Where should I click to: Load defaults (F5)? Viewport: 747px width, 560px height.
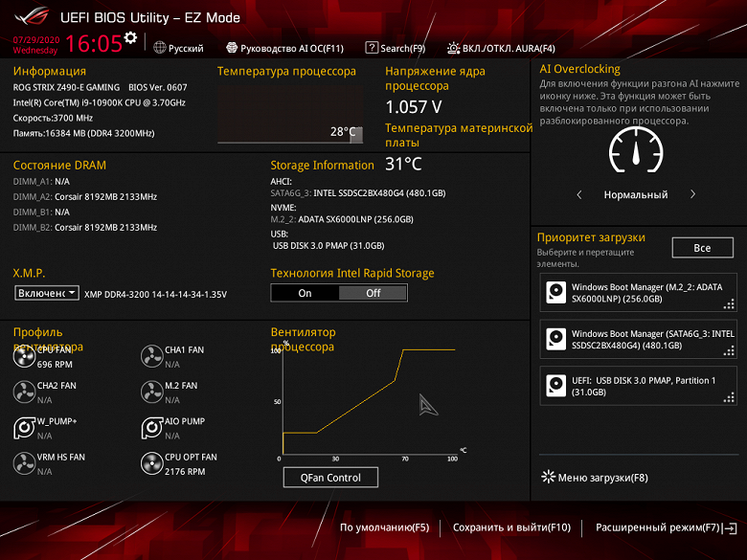[384, 527]
